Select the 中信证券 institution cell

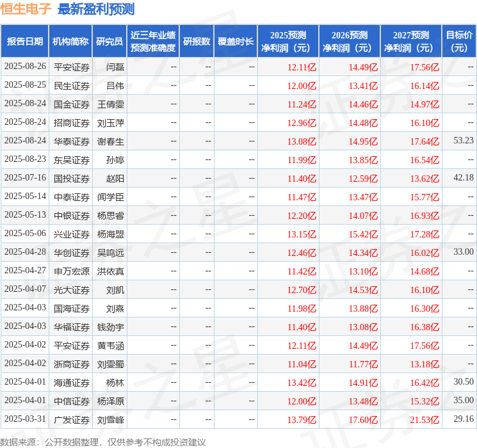(x=72, y=401)
